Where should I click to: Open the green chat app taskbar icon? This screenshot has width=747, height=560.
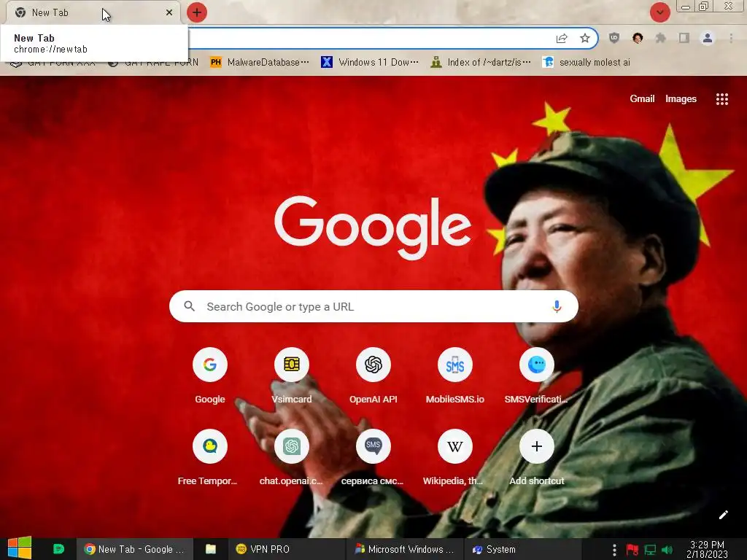click(x=58, y=549)
